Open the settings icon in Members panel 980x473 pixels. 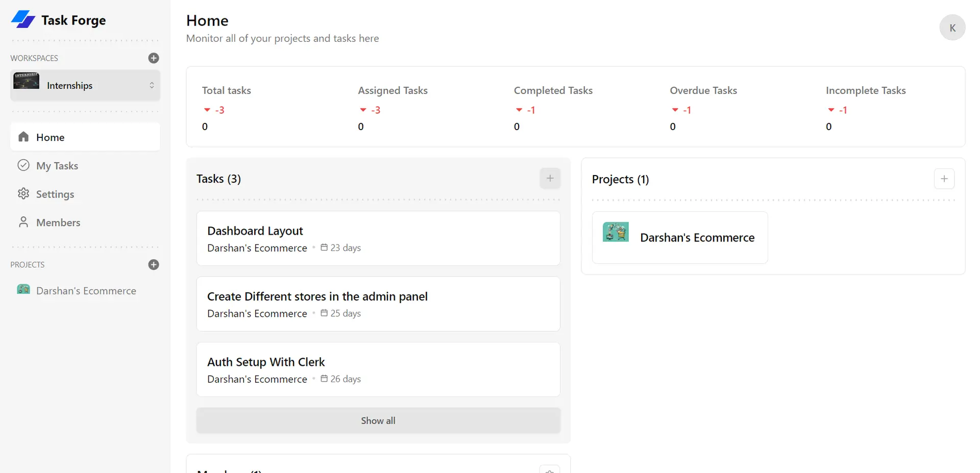550,469
